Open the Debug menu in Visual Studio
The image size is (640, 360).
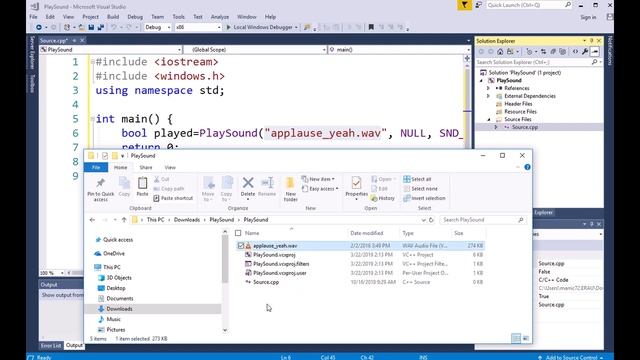click(135, 17)
